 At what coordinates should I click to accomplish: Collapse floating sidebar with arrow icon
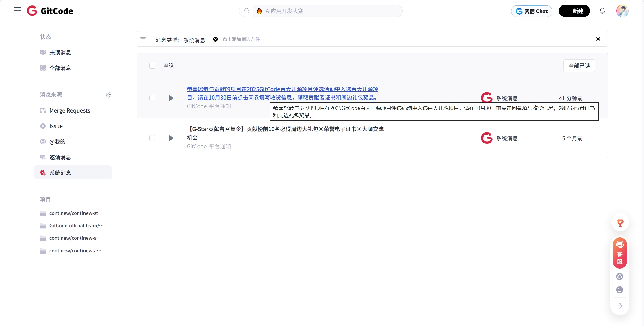tap(619, 306)
